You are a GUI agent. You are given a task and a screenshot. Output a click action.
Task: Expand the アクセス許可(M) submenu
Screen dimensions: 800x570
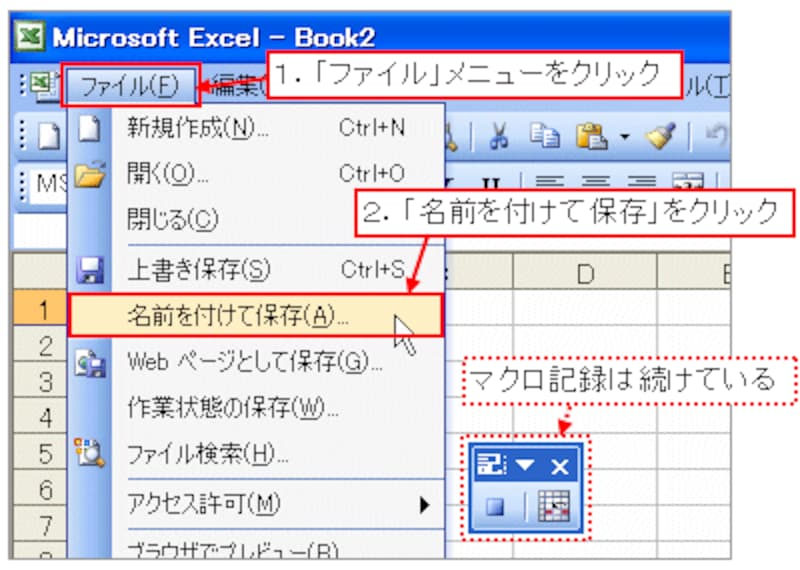point(256,504)
